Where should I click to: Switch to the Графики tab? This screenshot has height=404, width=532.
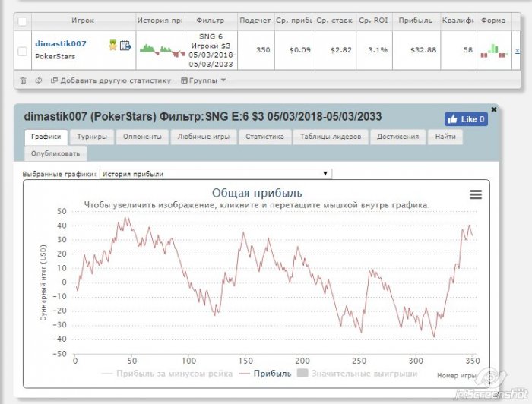click(46, 137)
